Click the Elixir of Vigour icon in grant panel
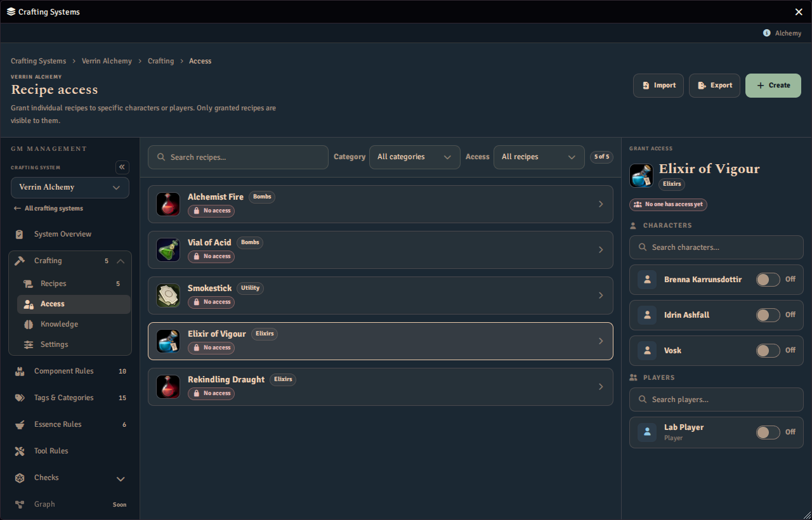Viewport: 812px width, 520px height. (641, 176)
